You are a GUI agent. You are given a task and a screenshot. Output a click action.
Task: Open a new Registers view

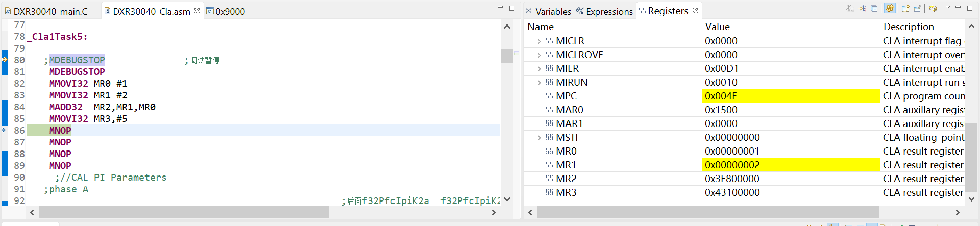[905, 8]
